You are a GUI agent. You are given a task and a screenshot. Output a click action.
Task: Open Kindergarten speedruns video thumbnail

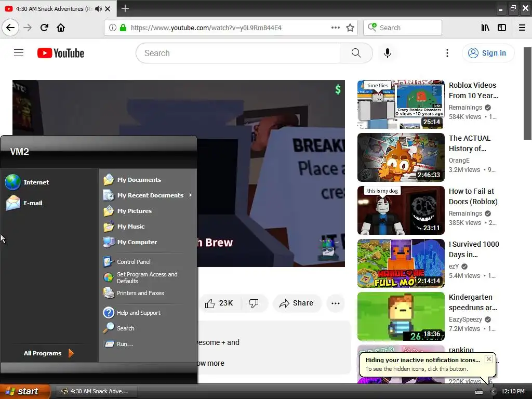click(401, 316)
